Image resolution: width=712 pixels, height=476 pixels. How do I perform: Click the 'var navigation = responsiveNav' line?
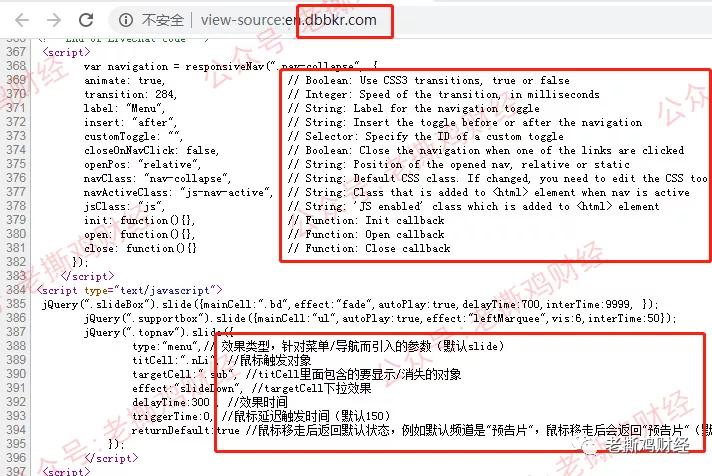[x=231, y=67]
